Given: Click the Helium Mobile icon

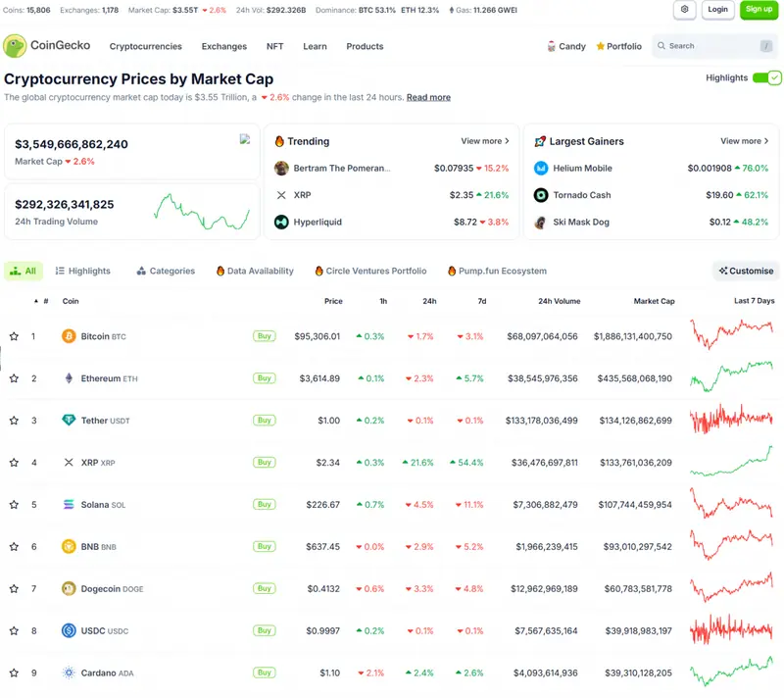Looking at the screenshot, I should (541, 168).
